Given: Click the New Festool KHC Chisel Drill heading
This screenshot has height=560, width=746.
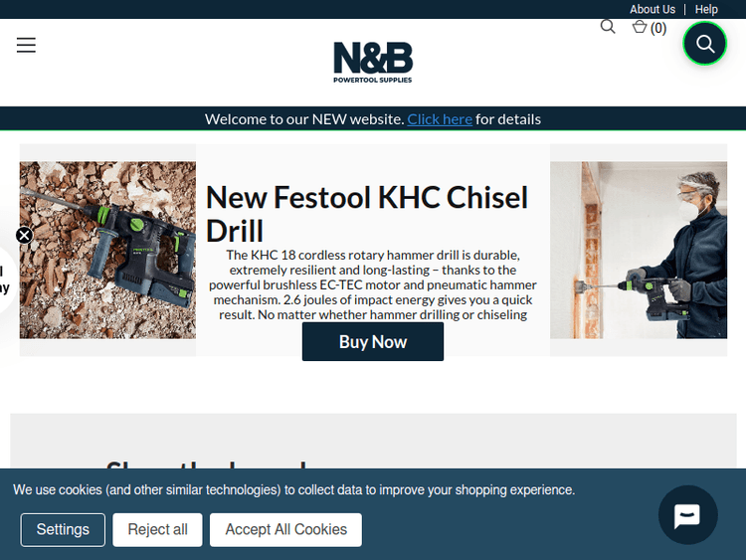Looking at the screenshot, I should 367,214.
